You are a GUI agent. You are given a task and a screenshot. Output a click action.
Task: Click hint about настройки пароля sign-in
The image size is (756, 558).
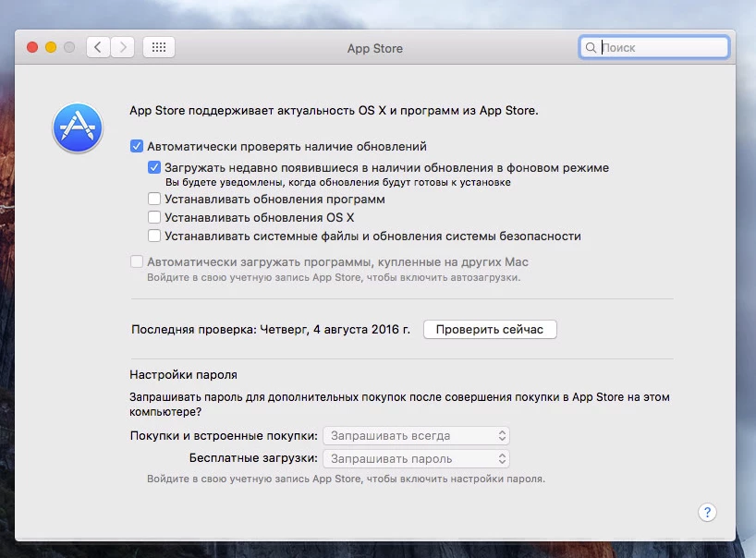pyautogui.click(x=347, y=479)
